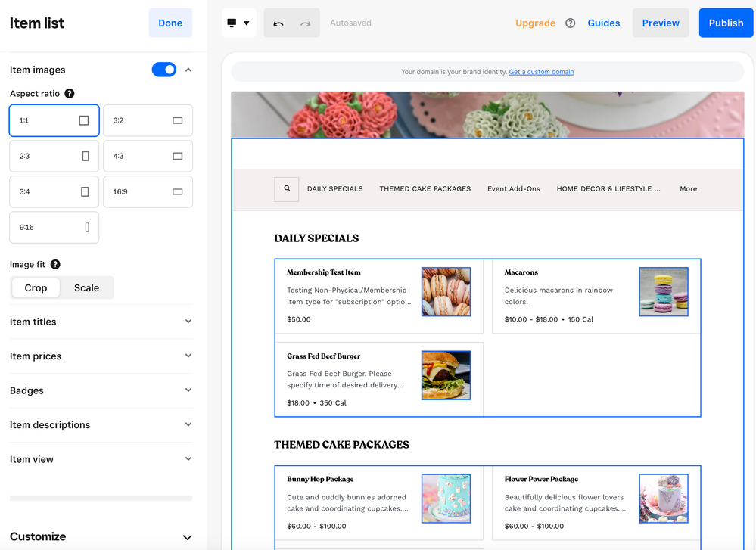
Task: Click Aspect ratio help icon
Action: (70, 94)
